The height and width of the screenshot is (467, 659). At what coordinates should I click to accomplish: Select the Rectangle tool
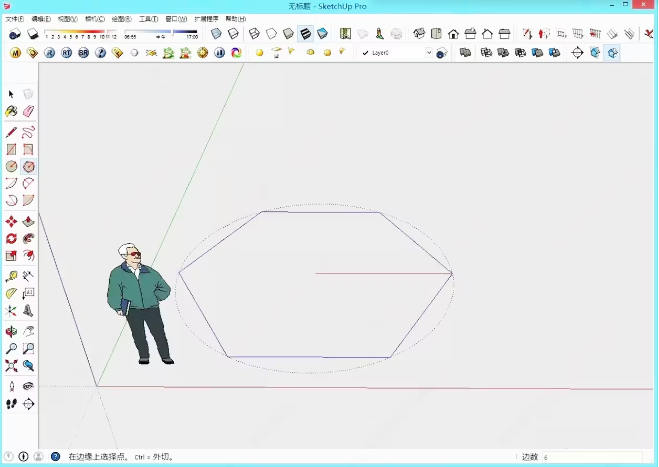click(11, 150)
